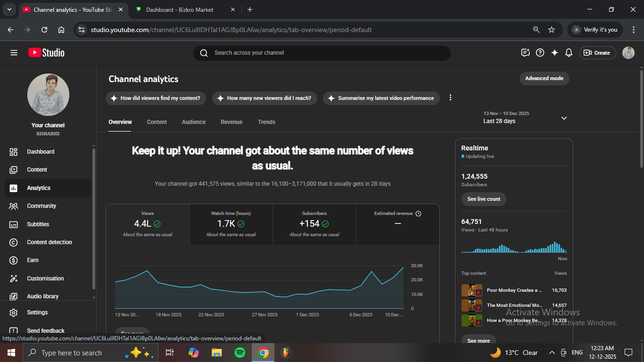This screenshot has width=644, height=362.
Task: Click the Advanced mode button
Action: (544, 78)
